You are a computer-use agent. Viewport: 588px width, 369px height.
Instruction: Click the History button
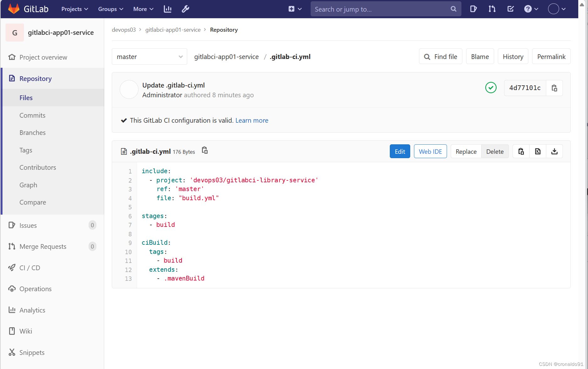click(x=513, y=56)
